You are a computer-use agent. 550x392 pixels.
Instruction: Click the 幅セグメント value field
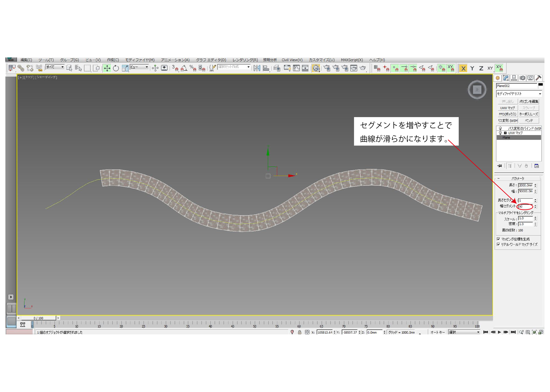click(x=525, y=206)
